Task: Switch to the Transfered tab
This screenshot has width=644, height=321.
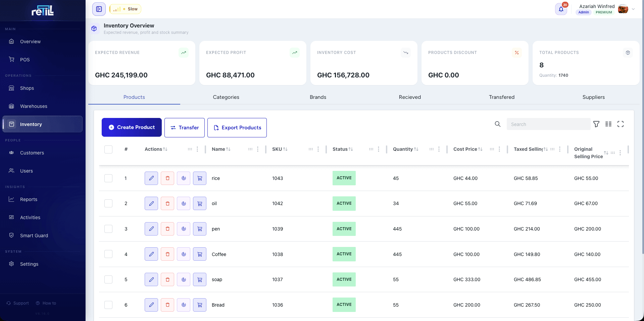Action: [x=502, y=97]
